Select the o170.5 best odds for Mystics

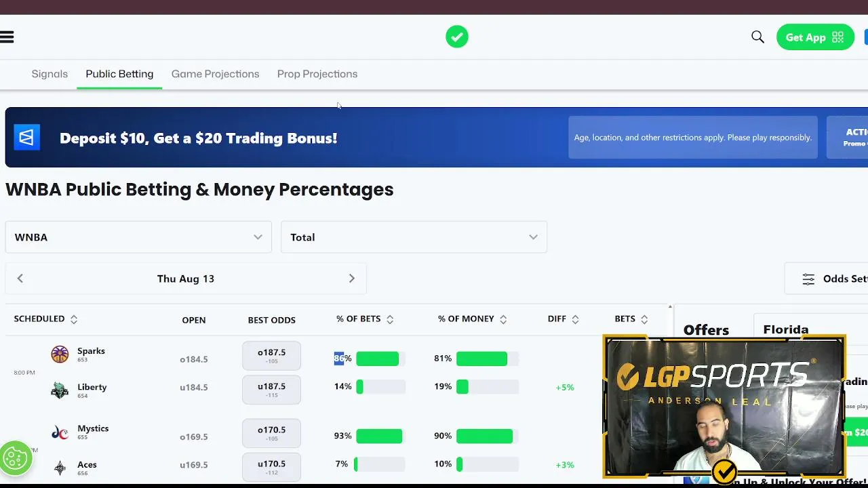[x=271, y=433]
